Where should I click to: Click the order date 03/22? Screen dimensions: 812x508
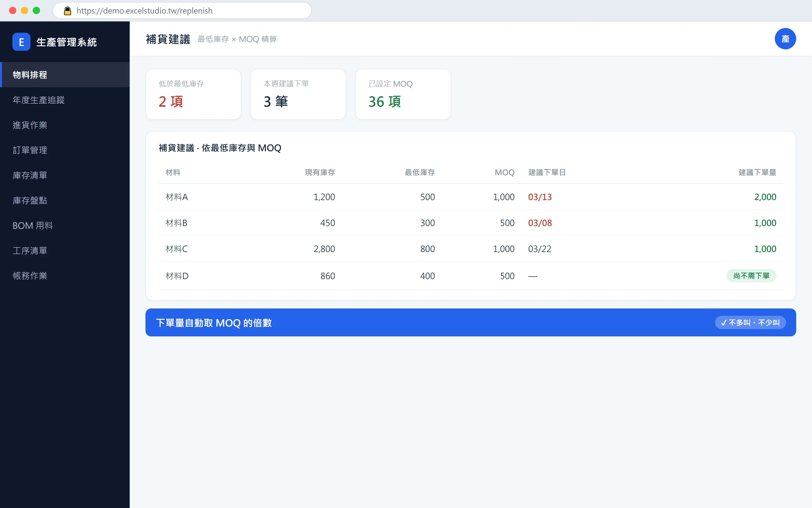pos(540,249)
